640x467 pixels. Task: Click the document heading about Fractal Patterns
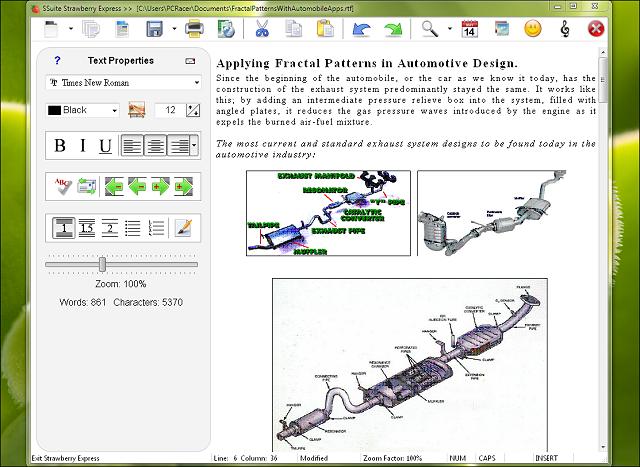tap(367, 64)
